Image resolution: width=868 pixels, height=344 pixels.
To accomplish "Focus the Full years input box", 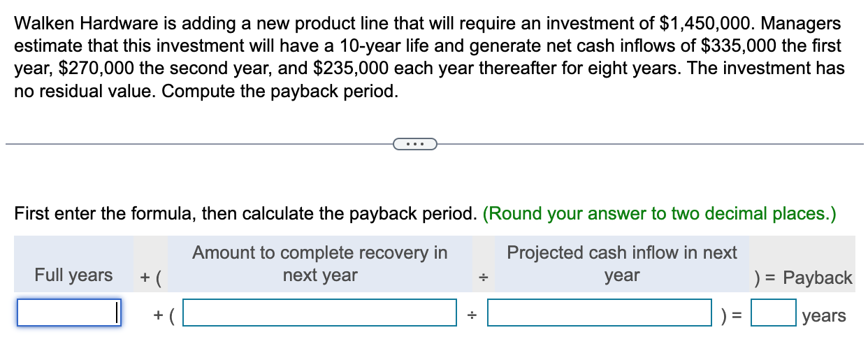I will click(x=69, y=313).
